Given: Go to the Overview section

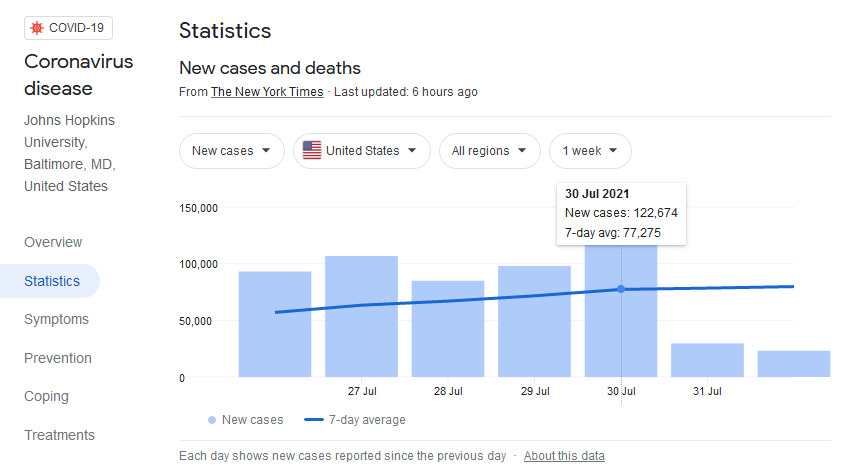Looking at the screenshot, I should (53, 242).
